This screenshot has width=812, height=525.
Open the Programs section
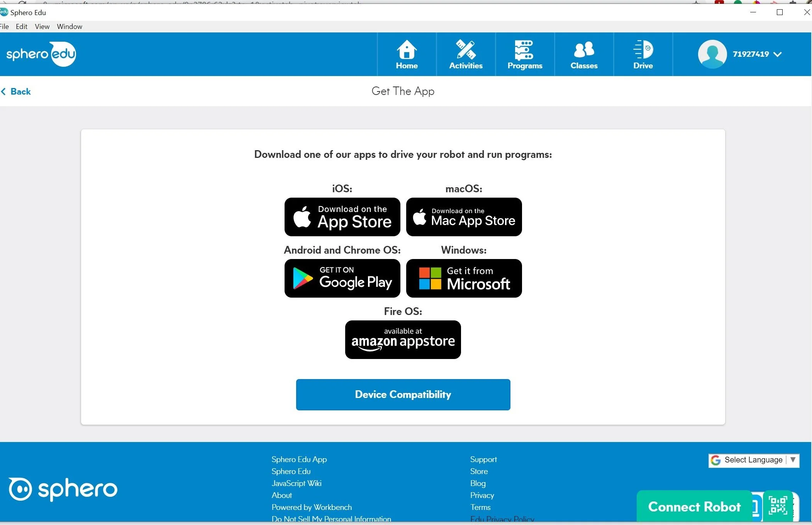click(x=525, y=54)
